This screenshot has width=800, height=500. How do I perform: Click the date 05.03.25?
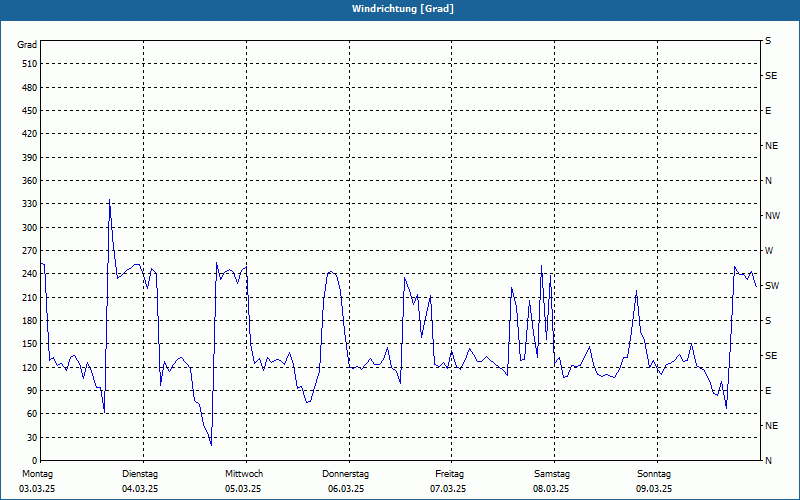(243, 489)
